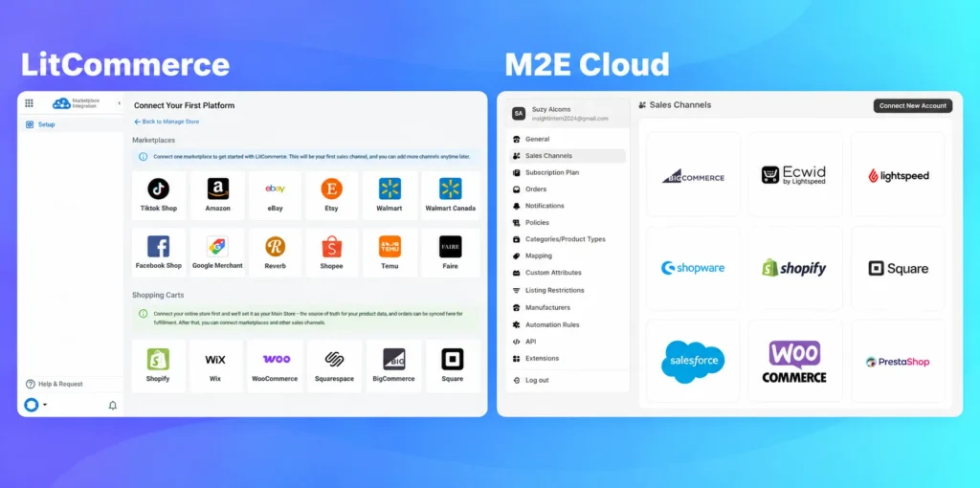Choose the eBay marketplace tile
Screen dimensions: 980x488
[275, 195]
